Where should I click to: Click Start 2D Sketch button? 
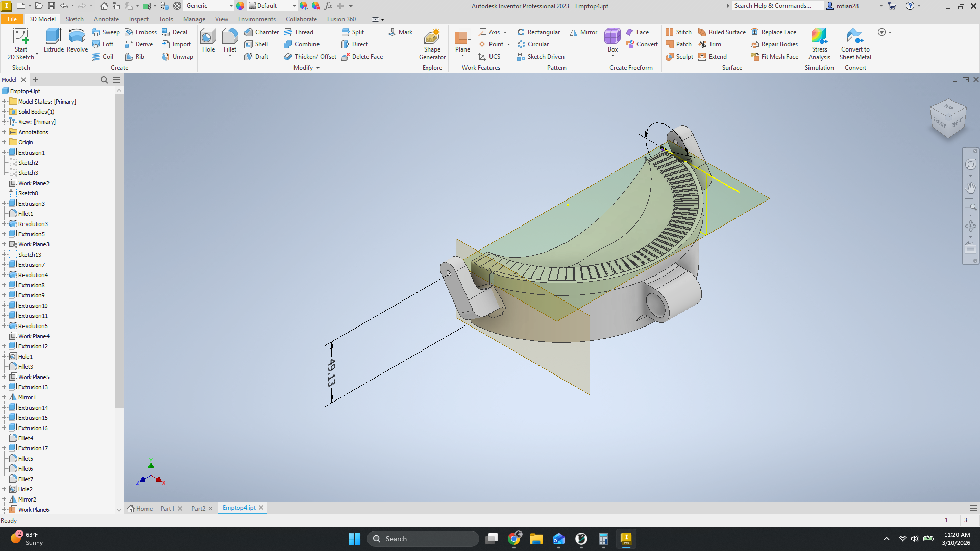tap(21, 44)
